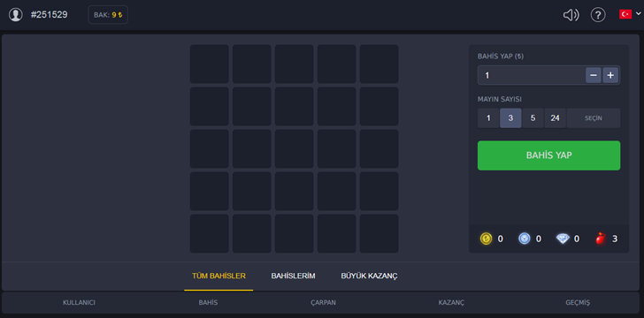Reveal the bottom-right grid tile
The width and height of the screenshot is (644, 318).
[x=379, y=234]
